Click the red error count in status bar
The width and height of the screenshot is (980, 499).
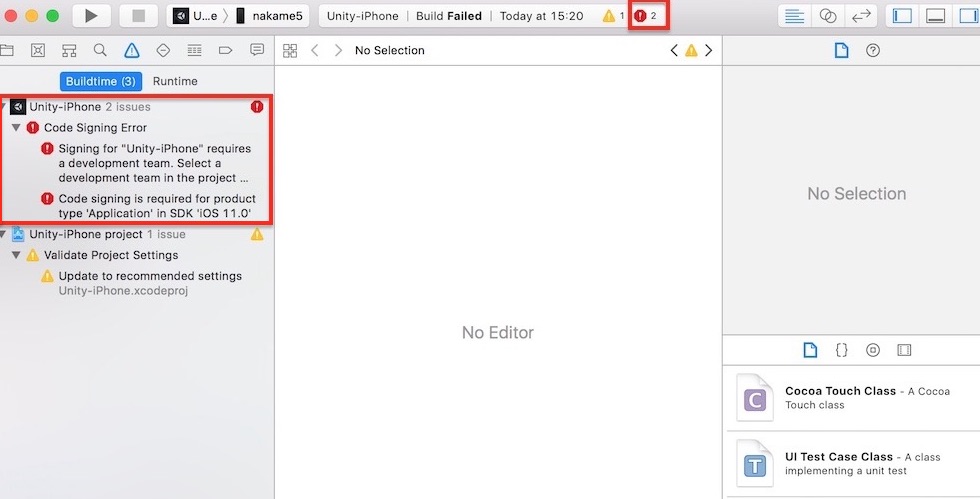646,16
